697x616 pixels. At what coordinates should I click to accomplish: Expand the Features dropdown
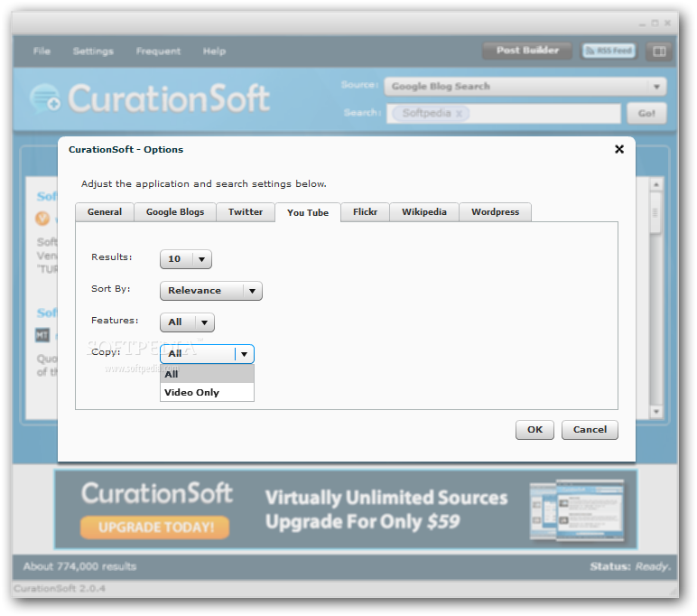point(187,322)
